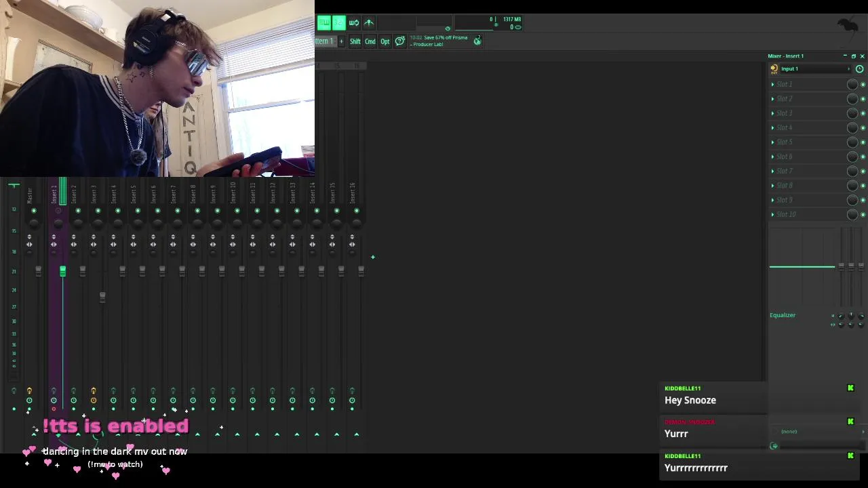Click the Master track volume fader
868x488 pixels.
coord(39,271)
